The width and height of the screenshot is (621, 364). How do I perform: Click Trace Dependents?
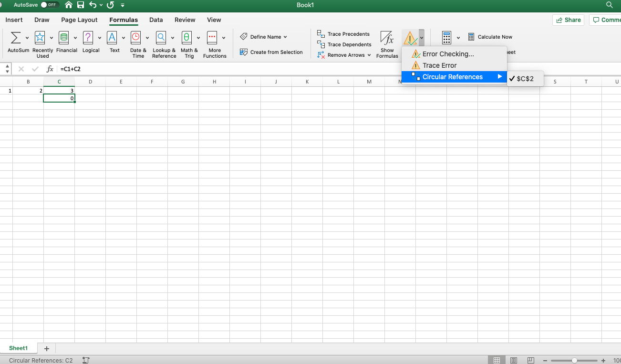[344, 44]
